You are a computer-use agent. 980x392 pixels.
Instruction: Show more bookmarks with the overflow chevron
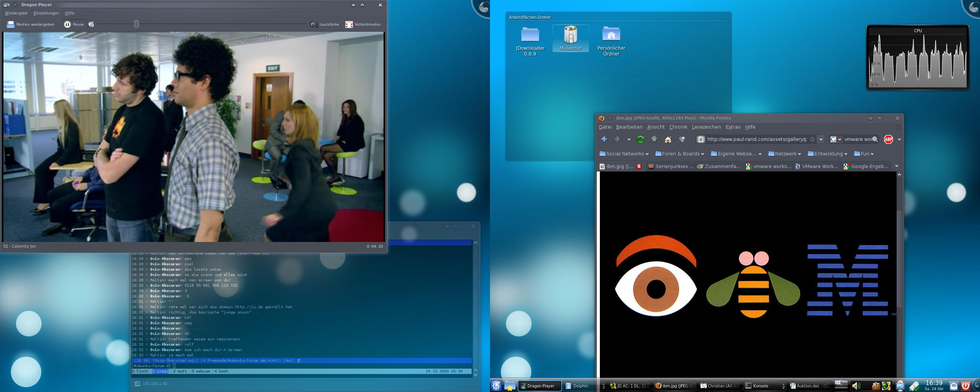[x=897, y=154]
